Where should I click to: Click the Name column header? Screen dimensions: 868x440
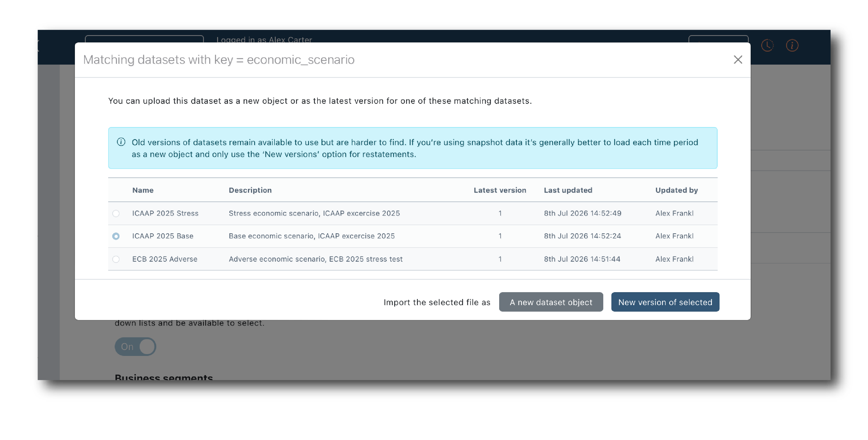click(x=143, y=190)
